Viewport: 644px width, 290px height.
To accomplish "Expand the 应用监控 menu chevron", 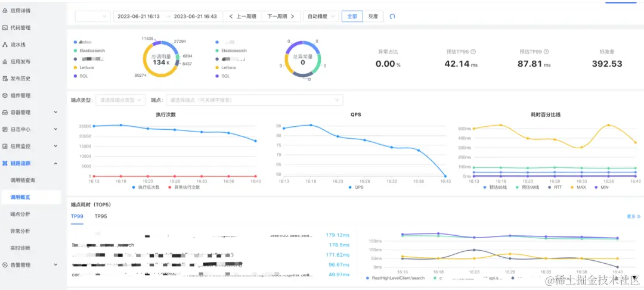I will (55, 146).
